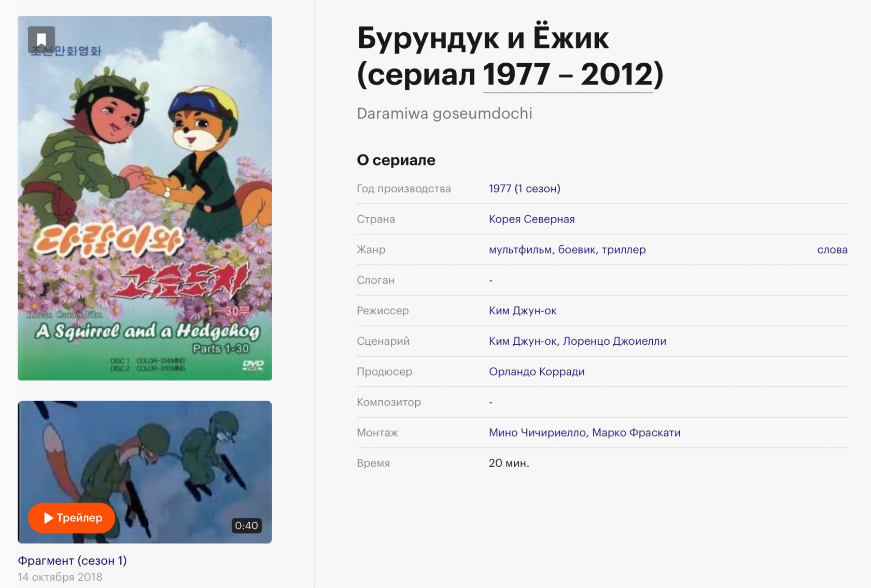Click the original title Daramiwa goseumdochi
Screen dimensions: 871x588
tap(444, 114)
